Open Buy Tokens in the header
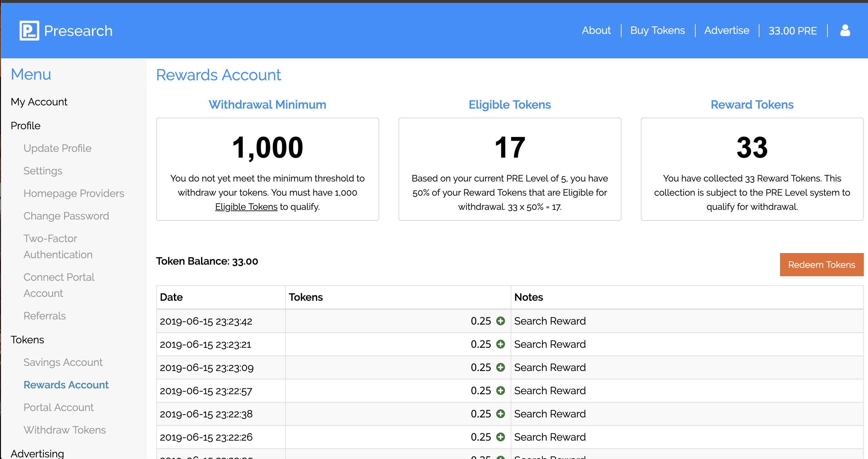 pyautogui.click(x=657, y=31)
